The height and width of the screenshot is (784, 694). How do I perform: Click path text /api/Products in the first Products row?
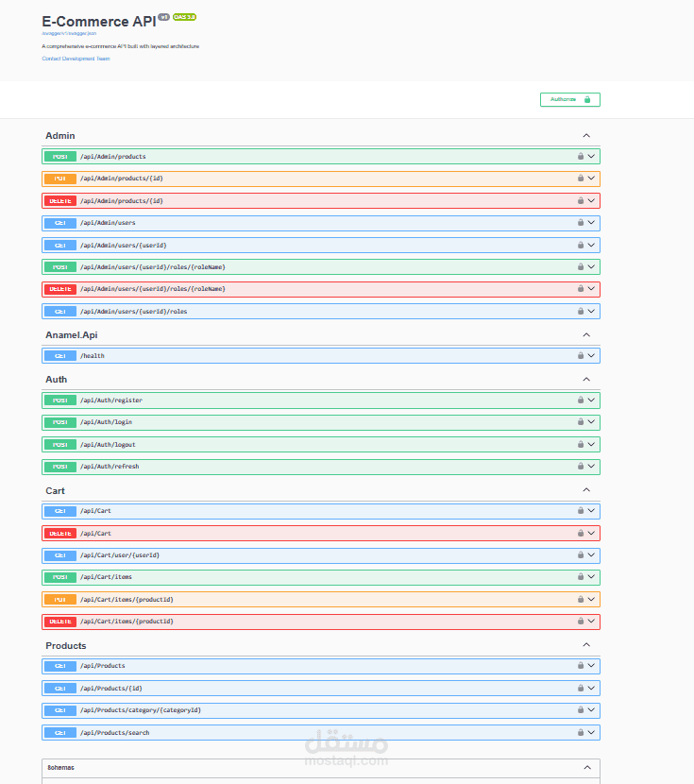[x=102, y=666]
